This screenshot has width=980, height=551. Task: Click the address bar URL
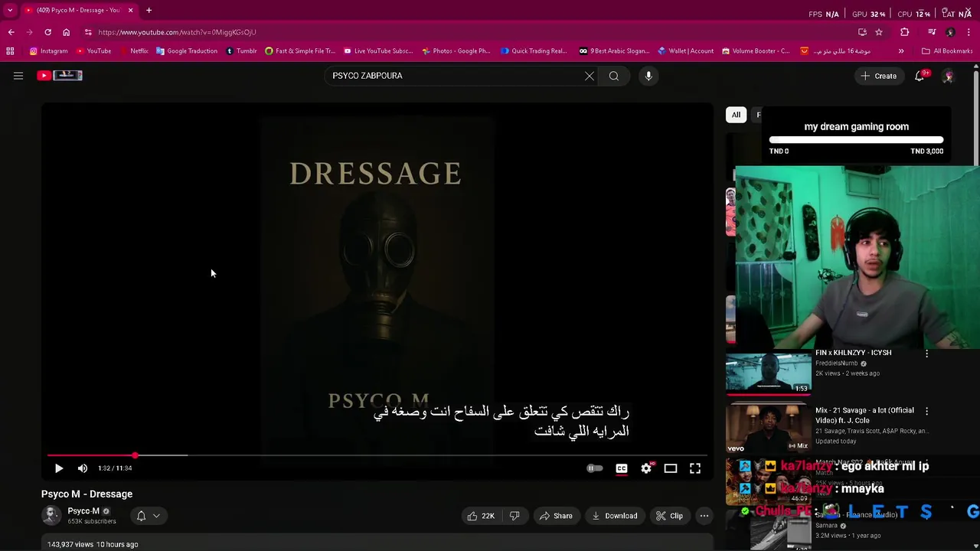[177, 32]
